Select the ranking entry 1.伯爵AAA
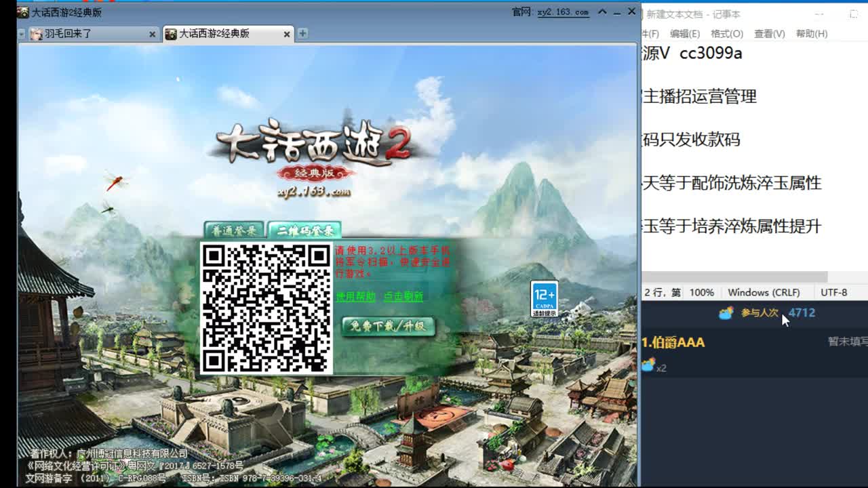This screenshot has height=488, width=868. click(673, 342)
